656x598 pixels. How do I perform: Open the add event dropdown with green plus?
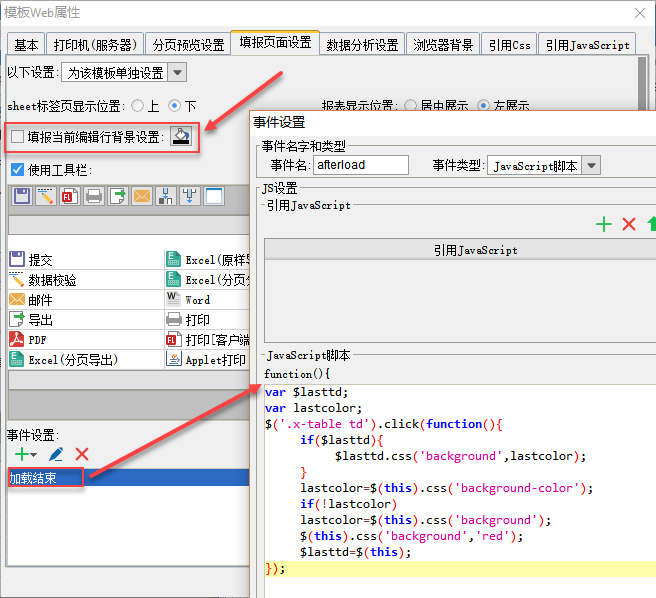(x=26, y=454)
